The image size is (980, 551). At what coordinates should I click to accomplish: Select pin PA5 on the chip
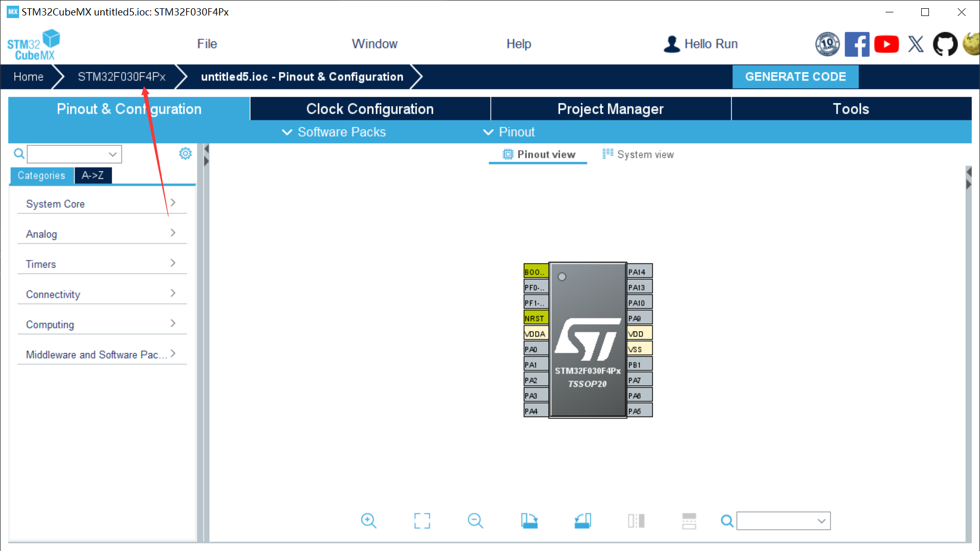click(640, 410)
